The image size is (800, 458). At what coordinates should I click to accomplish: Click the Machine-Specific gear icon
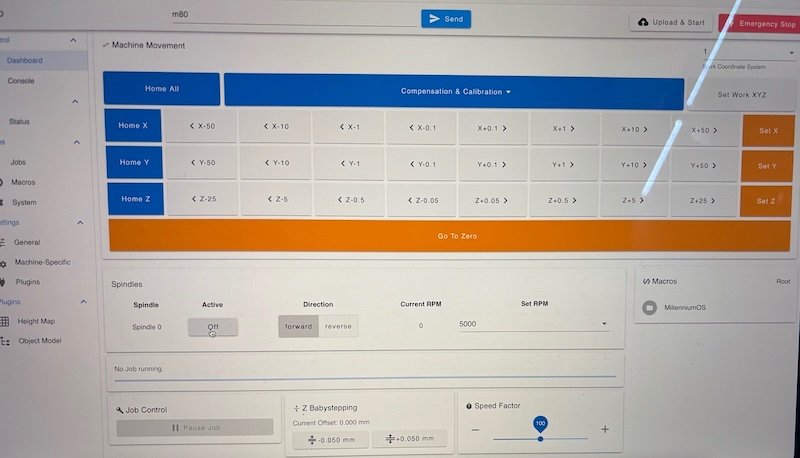(3, 264)
